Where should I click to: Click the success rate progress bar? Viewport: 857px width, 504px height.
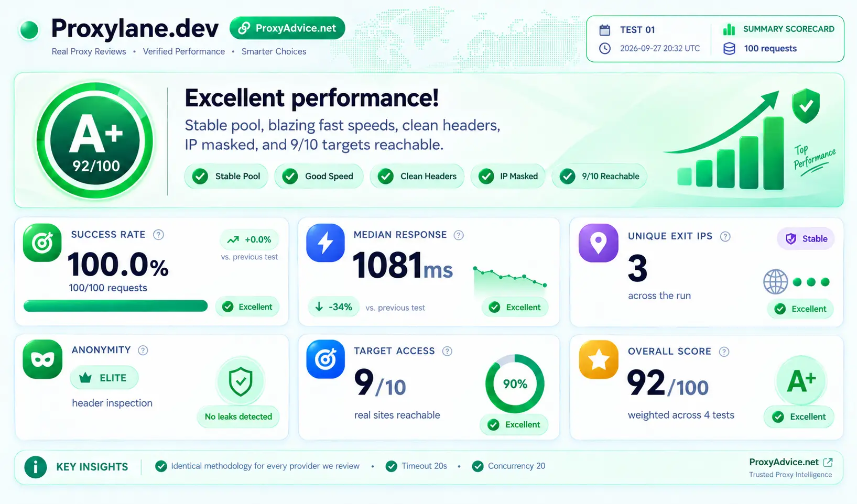(x=115, y=306)
